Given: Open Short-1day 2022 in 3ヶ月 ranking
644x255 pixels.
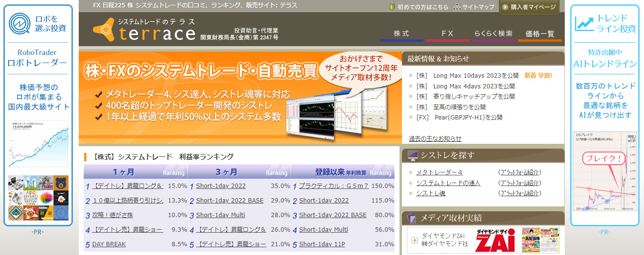Looking at the screenshot, I should 221,186.
